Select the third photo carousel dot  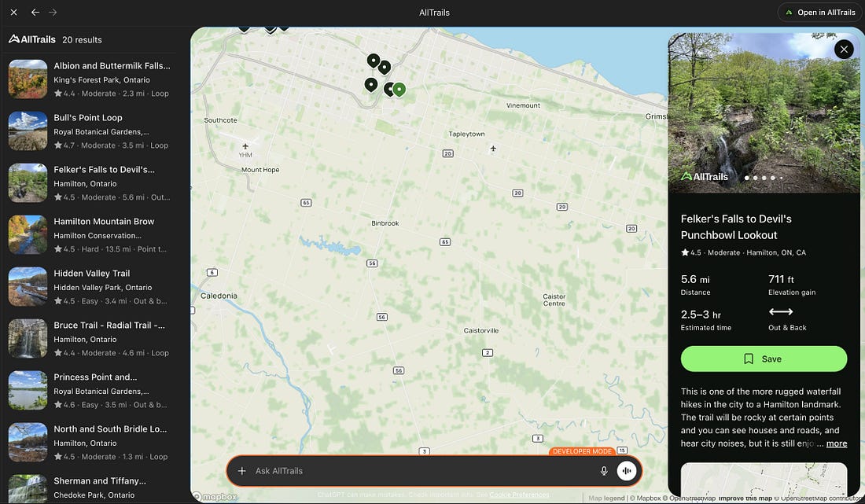pyautogui.click(x=764, y=178)
